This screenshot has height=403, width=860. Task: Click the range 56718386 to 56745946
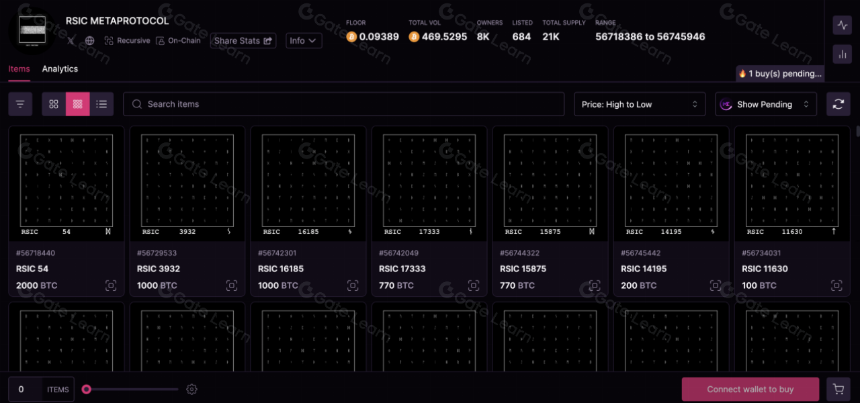click(650, 37)
